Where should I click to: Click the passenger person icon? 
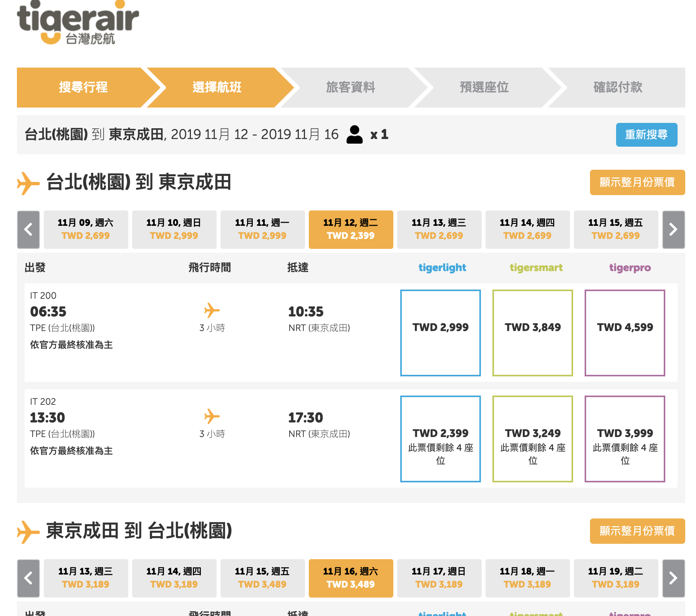pos(354,134)
